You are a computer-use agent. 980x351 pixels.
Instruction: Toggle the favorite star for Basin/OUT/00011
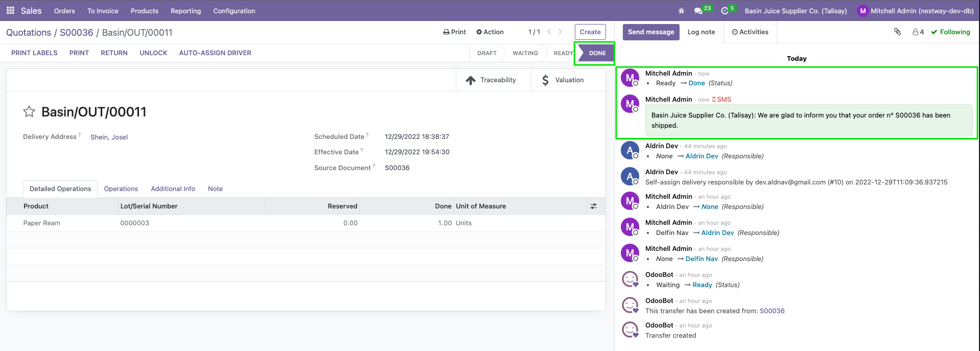coord(29,112)
